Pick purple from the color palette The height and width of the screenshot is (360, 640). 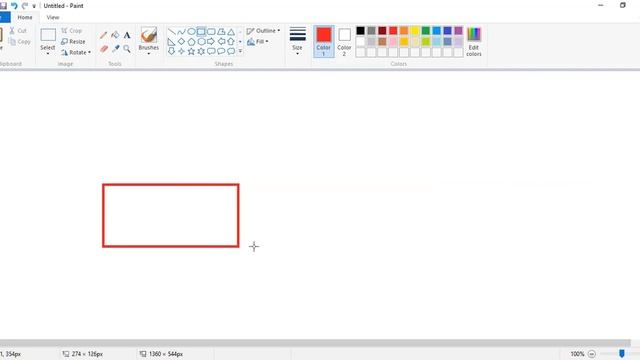pyautogui.click(x=458, y=31)
